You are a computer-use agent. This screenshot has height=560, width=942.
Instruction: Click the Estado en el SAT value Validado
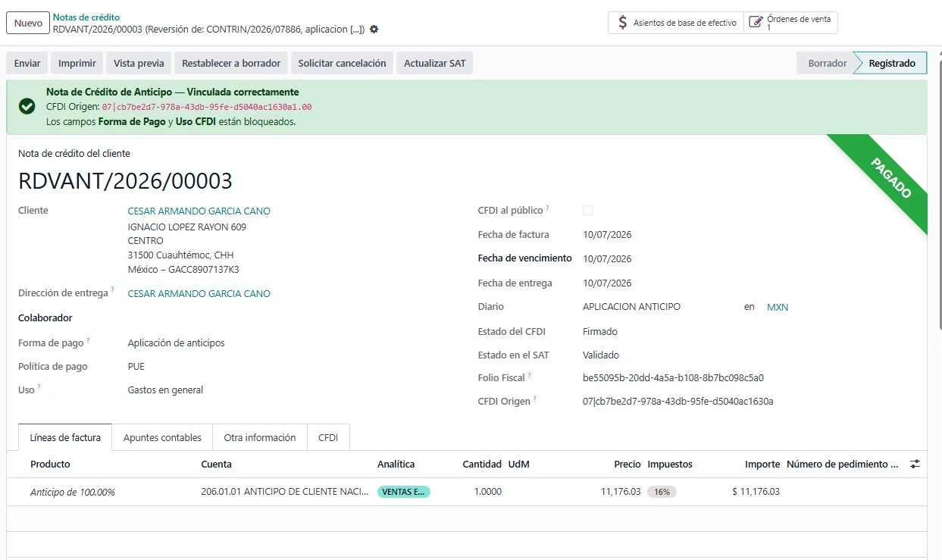coord(601,355)
